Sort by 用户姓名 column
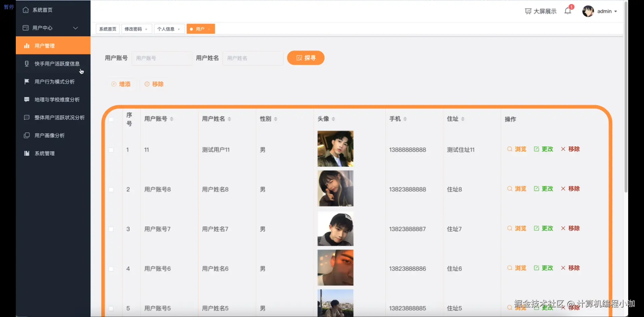 coord(229,119)
